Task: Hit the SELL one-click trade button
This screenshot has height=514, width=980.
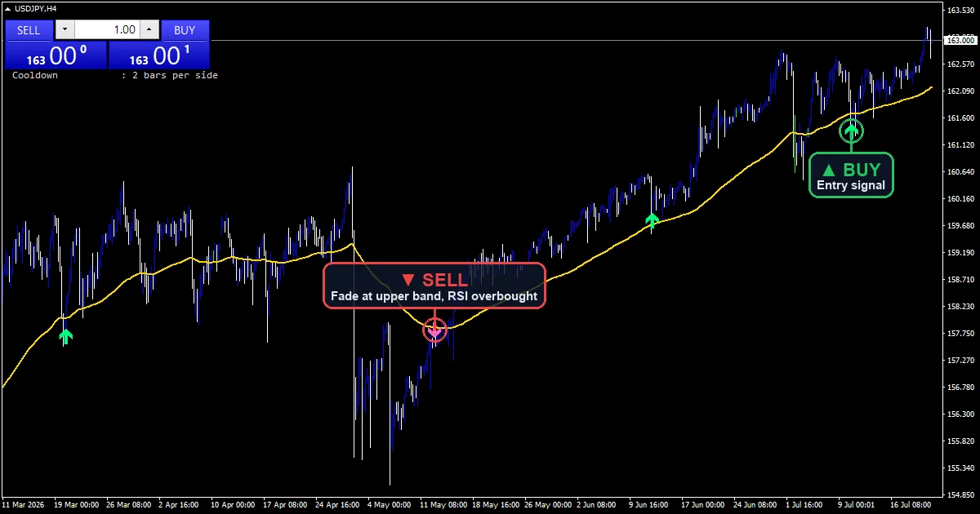Action: tap(29, 30)
